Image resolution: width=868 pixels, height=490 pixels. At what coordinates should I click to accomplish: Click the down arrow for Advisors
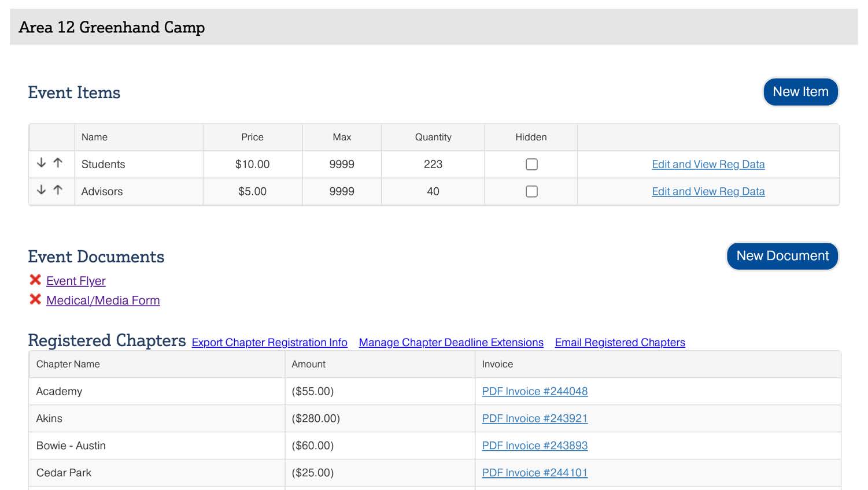pyautogui.click(x=41, y=190)
